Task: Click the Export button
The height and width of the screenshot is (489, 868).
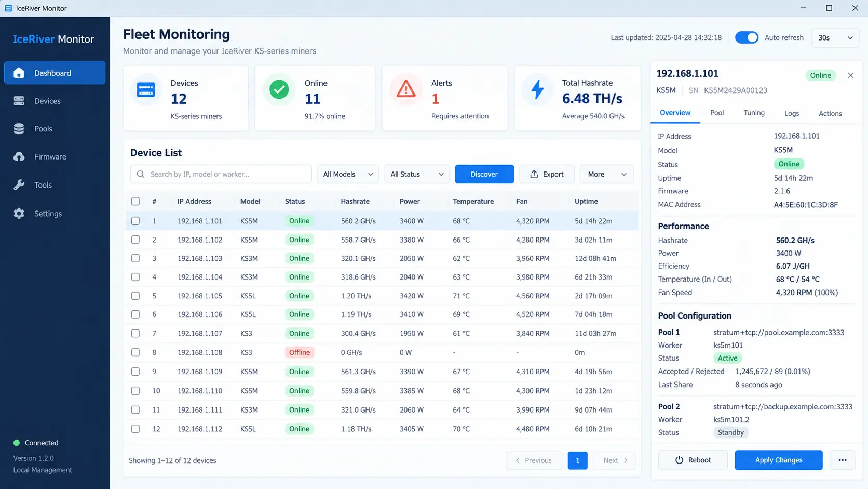Action: coord(547,174)
